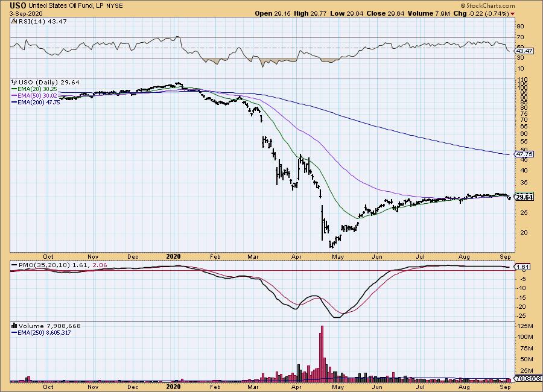Viewport: 543px width, 392px height.
Task: Click the 100M volume axis label
Action: tap(525, 337)
